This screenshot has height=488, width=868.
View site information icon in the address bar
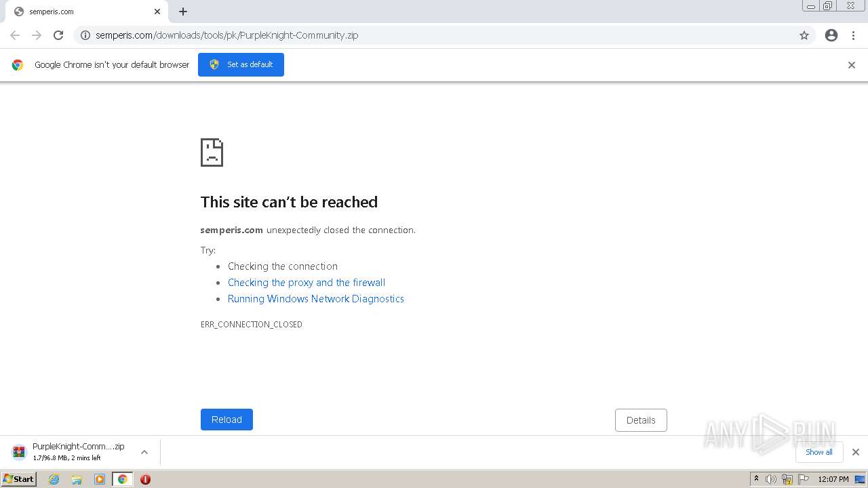coord(85,35)
